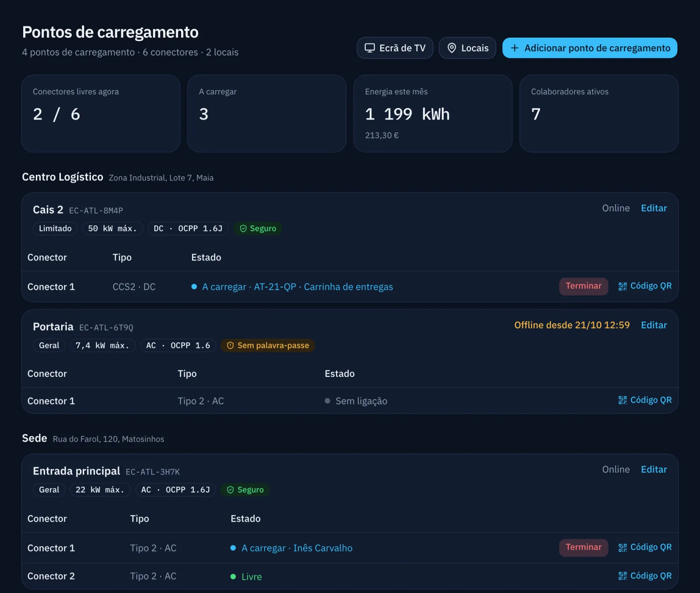Click the Geral tag on Portaria
700x593 pixels.
point(49,346)
